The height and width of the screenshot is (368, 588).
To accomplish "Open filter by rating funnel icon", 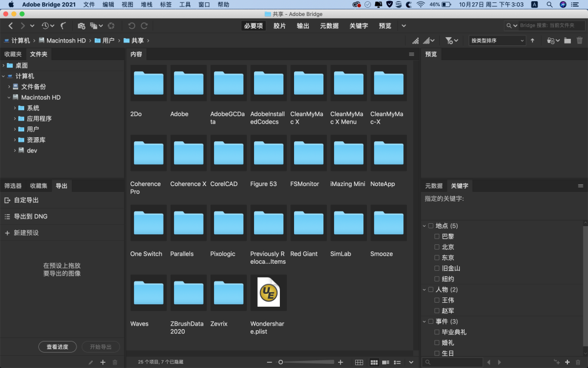I will tap(451, 41).
